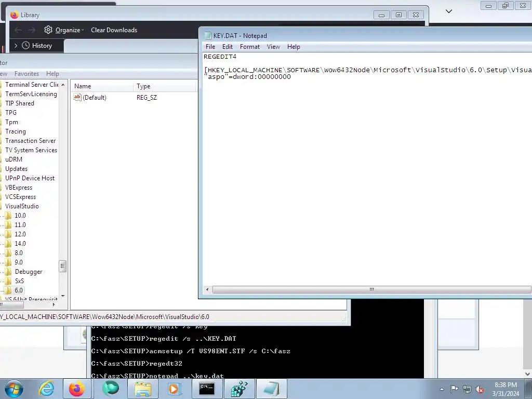The height and width of the screenshot is (399, 532).
Task: Switch to Command Prompt on taskbar
Action: 207,389
